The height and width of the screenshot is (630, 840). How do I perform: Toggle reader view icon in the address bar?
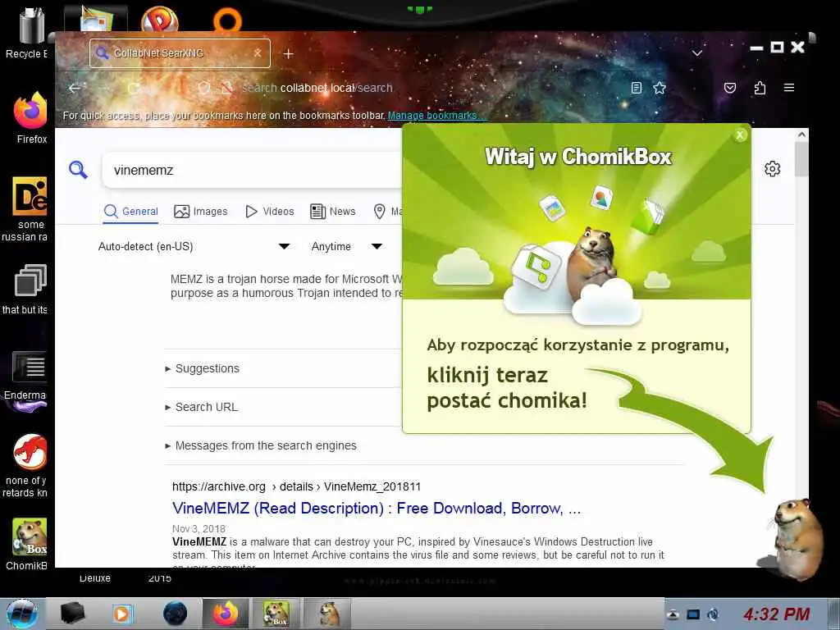(637, 88)
